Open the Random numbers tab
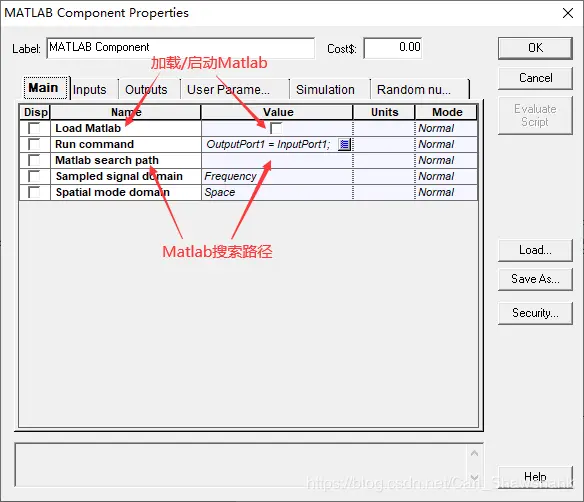The image size is (584, 502). (419, 89)
